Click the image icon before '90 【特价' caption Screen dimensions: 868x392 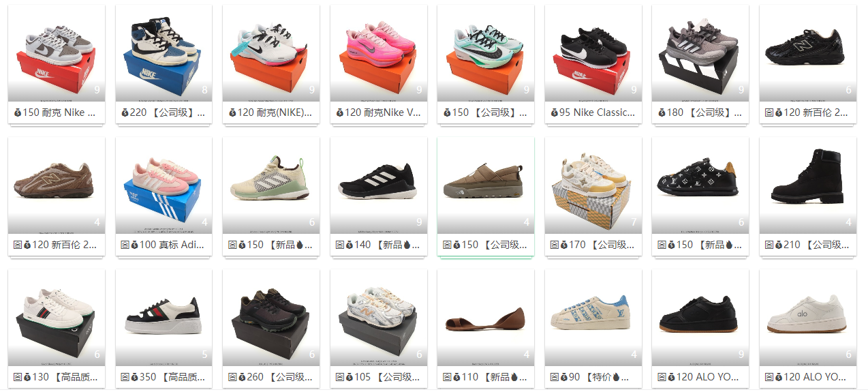[x=554, y=377]
